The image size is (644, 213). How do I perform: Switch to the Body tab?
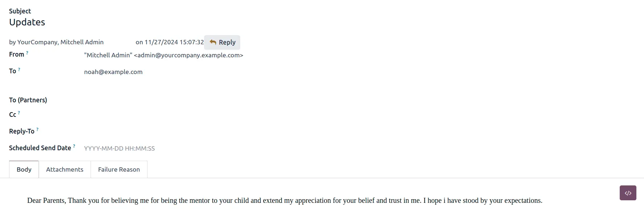tap(24, 169)
